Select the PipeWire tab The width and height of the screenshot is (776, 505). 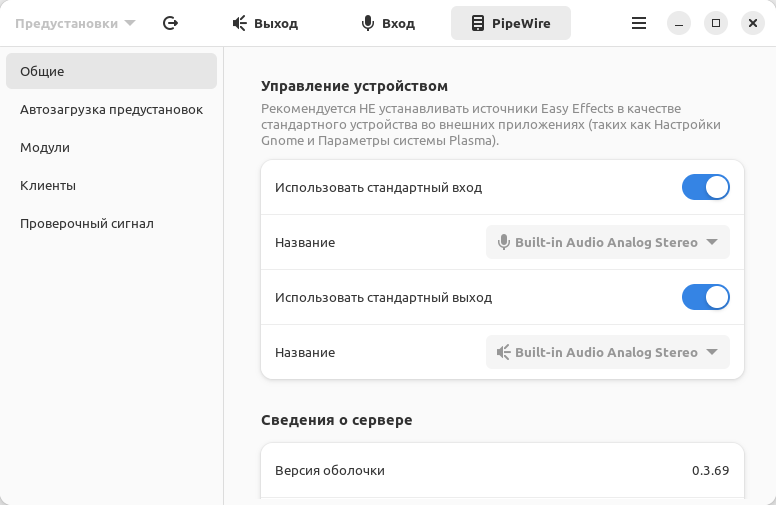511,23
